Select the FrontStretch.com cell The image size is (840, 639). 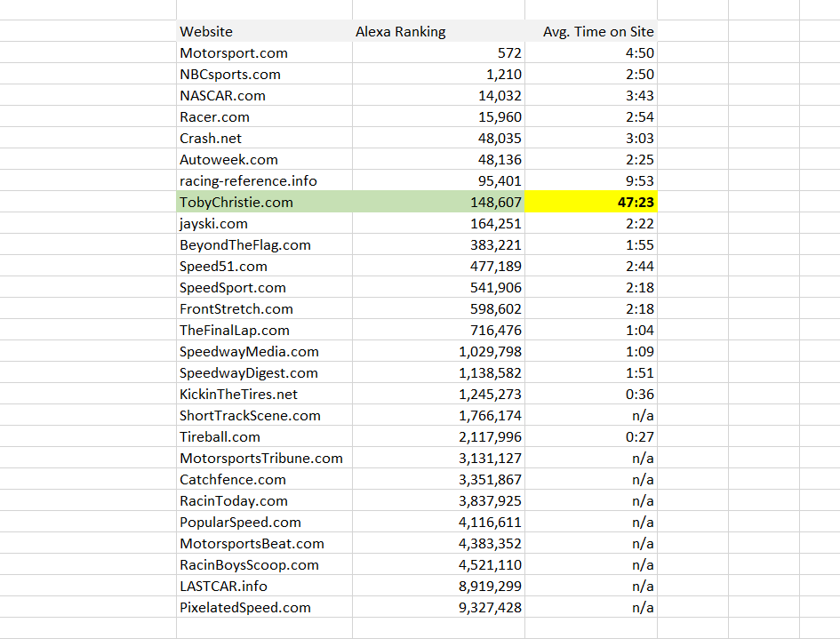point(264,309)
